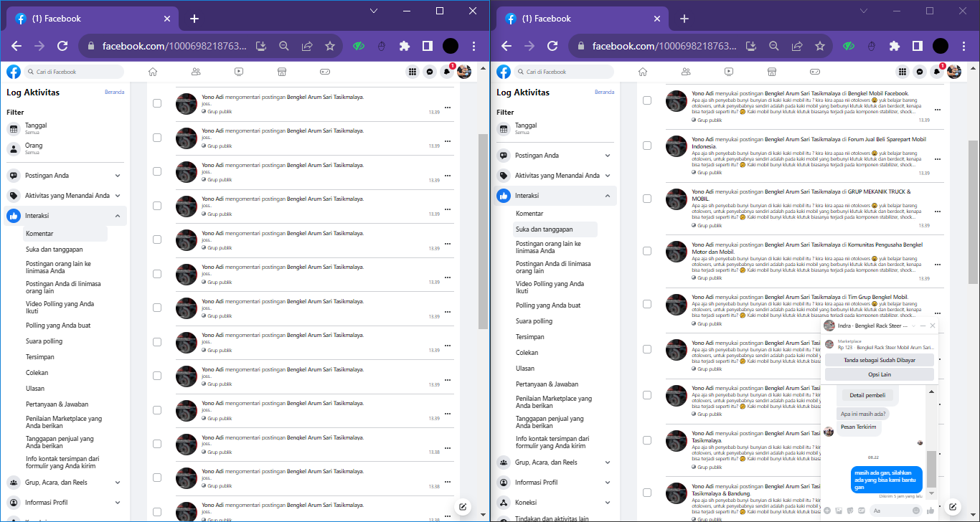This screenshot has width=980, height=522.
Task: Click Beranda link in right window
Action: (605, 92)
